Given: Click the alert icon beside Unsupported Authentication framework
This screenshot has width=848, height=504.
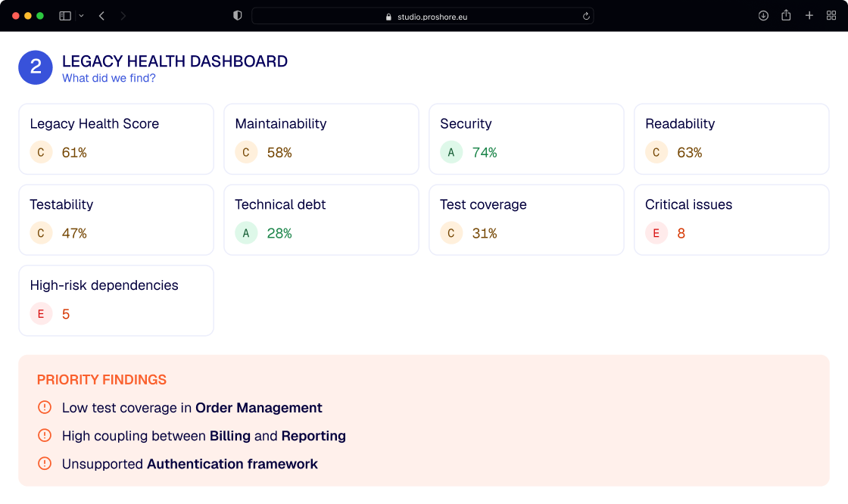Looking at the screenshot, I should [x=45, y=463].
